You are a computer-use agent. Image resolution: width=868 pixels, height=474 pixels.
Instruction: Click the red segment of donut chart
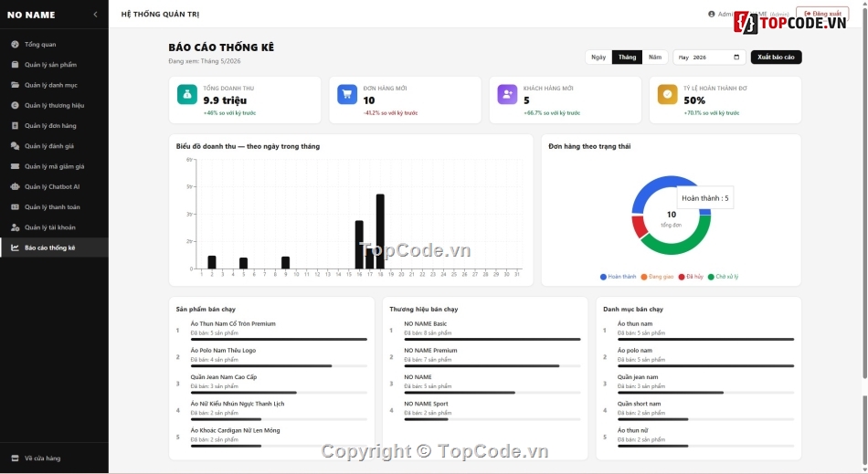640,226
